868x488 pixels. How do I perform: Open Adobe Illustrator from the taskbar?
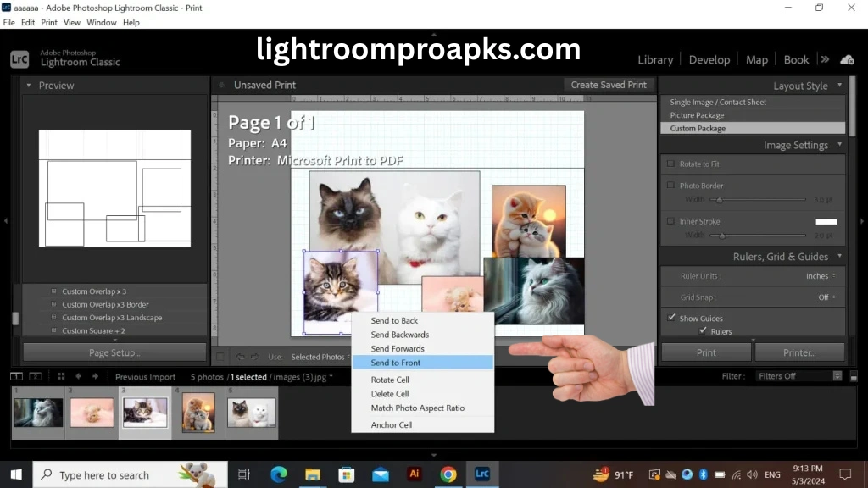[x=415, y=474]
